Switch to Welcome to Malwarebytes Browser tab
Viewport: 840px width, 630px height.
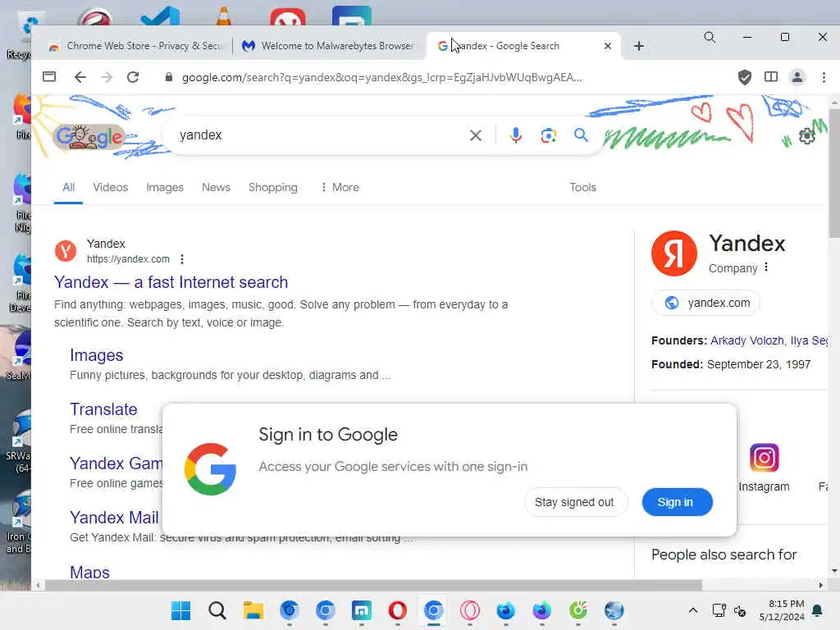click(330, 46)
